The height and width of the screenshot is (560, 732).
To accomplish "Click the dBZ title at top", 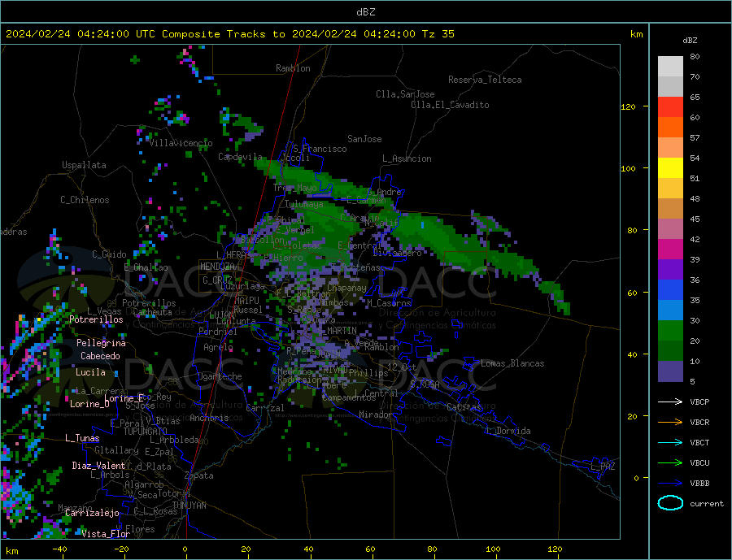I will 365,12.
